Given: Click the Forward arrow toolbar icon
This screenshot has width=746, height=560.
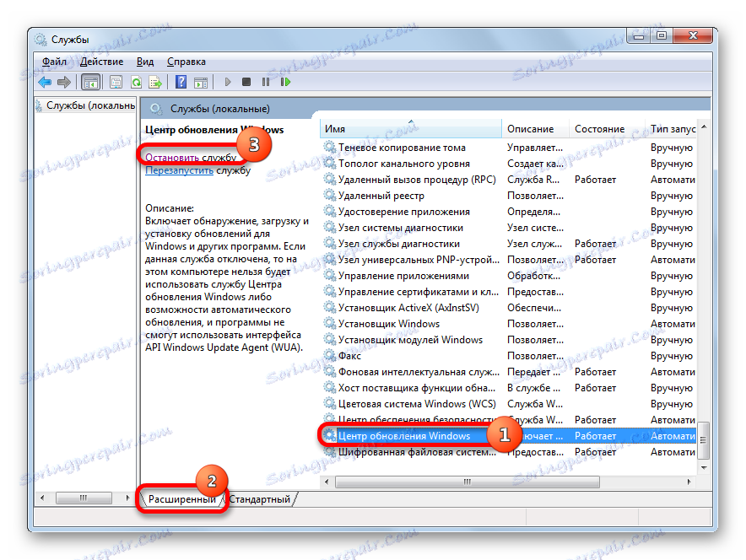Looking at the screenshot, I should [x=64, y=83].
